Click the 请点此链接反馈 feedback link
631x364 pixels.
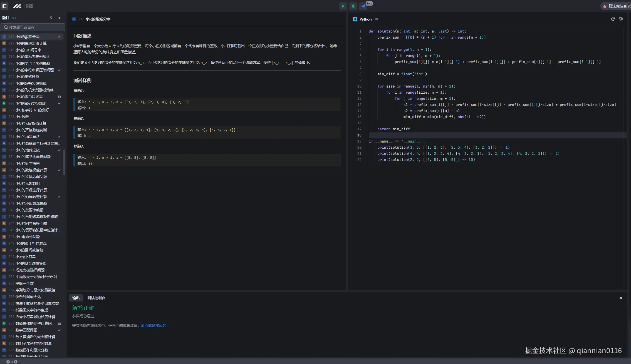click(x=154, y=325)
